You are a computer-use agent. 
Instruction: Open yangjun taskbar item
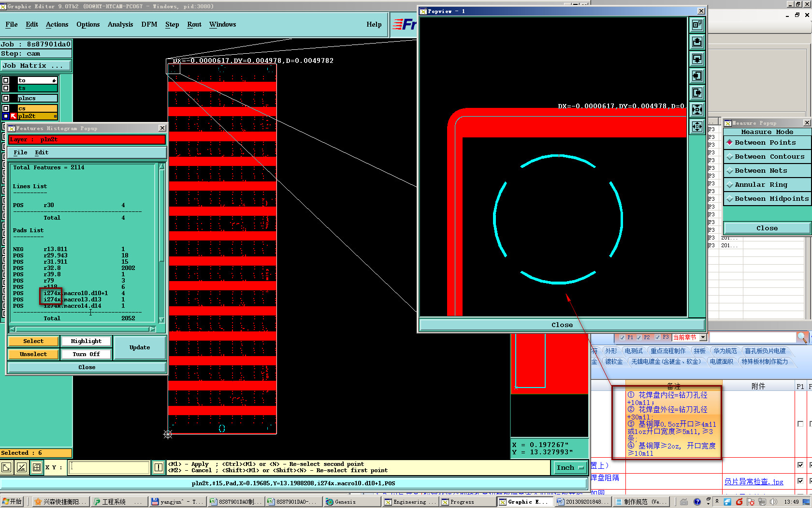[x=178, y=502]
